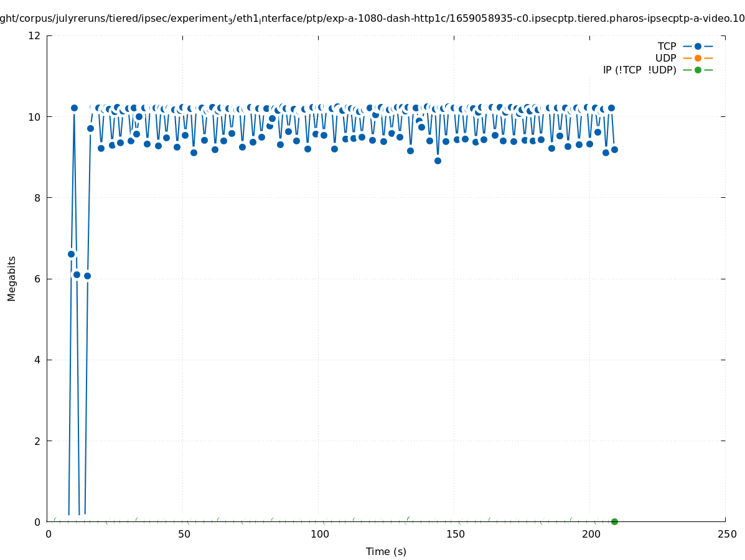
Task: Click the blue TCP legend marker
Action: (698, 46)
